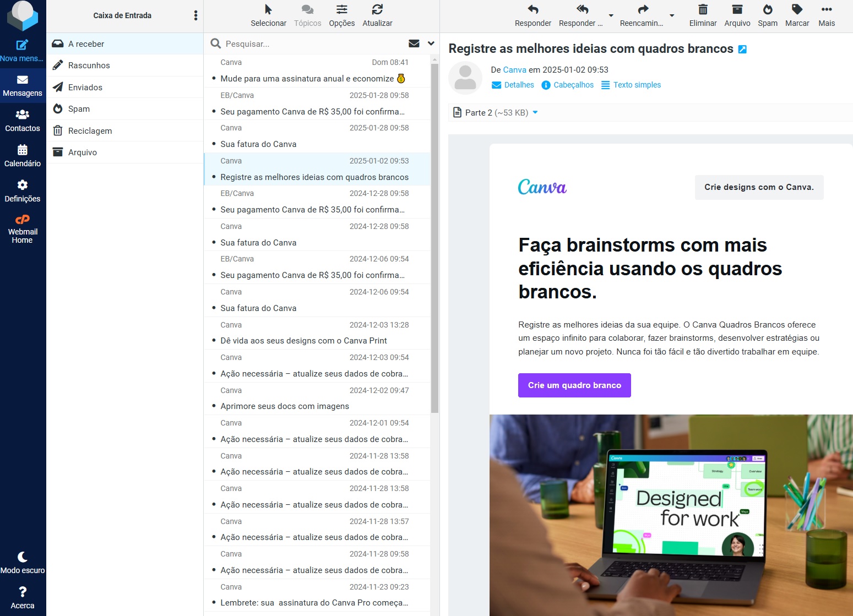This screenshot has height=616, width=853.
Task: Open the A receber inbox folder
Action: click(x=125, y=44)
